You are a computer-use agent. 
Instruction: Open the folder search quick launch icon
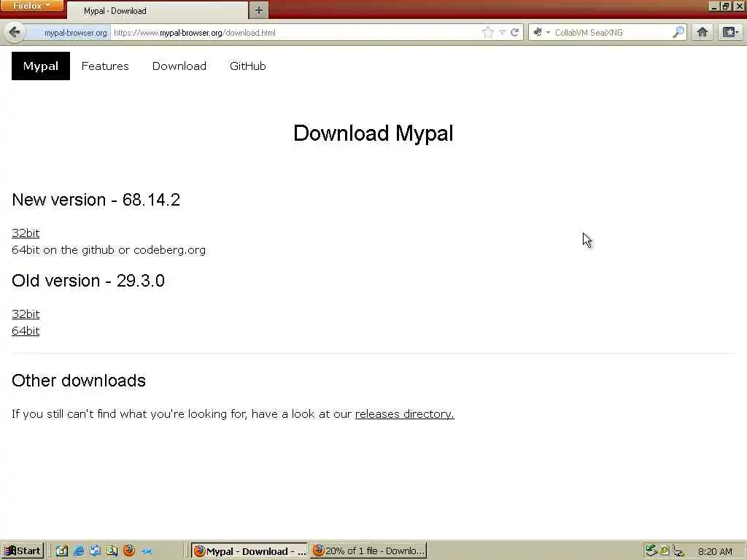coord(112,551)
